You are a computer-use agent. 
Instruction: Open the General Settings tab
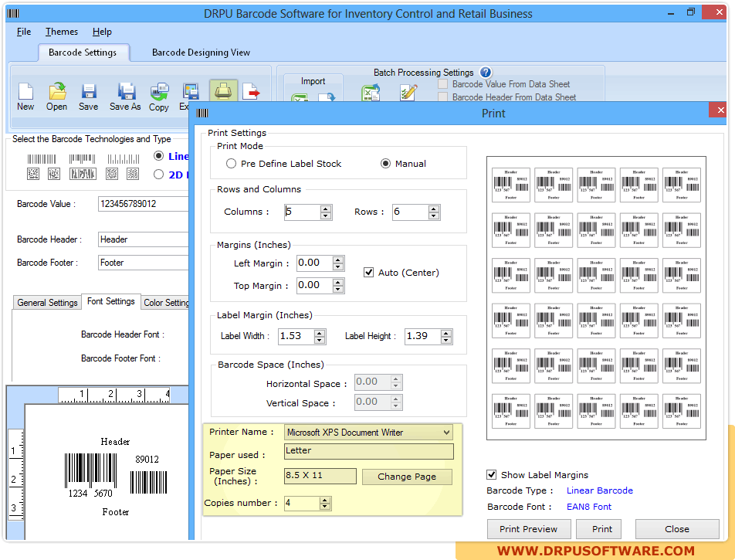(x=47, y=303)
